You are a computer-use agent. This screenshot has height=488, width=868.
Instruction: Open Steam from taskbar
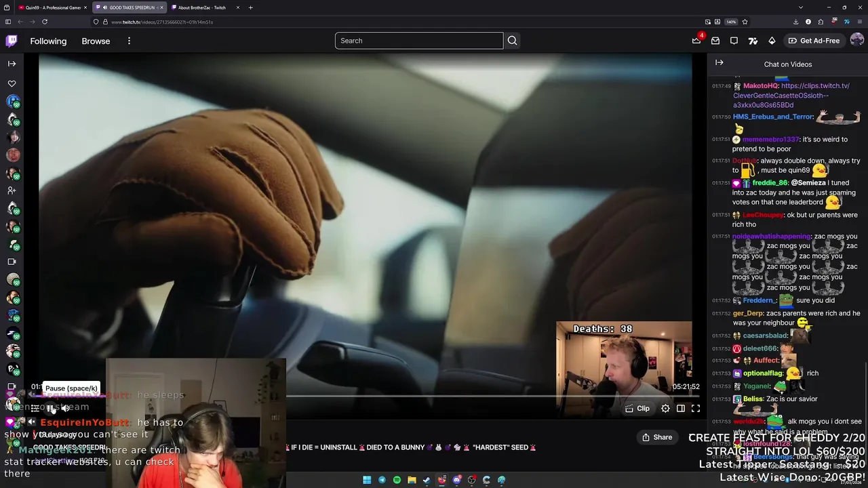click(x=427, y=480)
